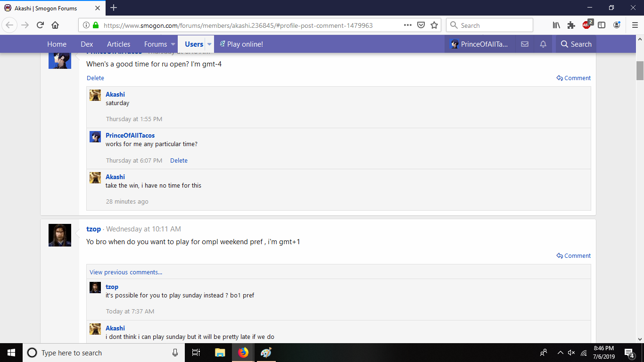
Task: Click tzop's large profile avatar
Action: (60, 235)
